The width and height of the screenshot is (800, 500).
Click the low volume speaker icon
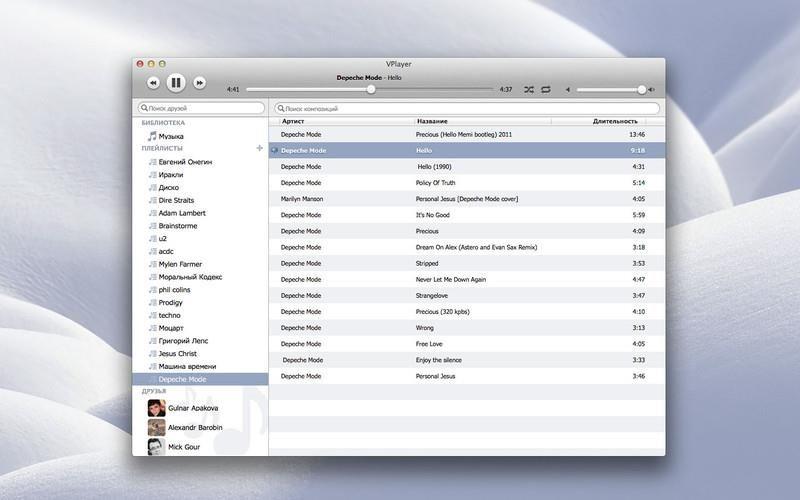pyautogui.click(x=567, y=90)
